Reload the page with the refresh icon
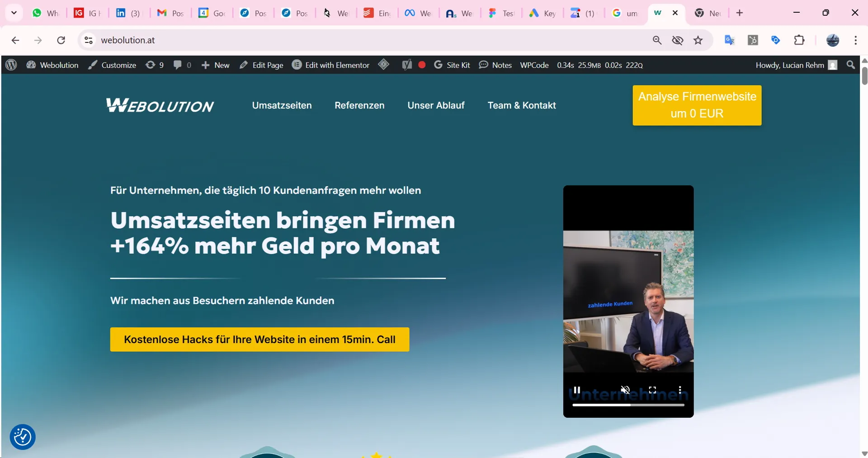868x458 pixels. [x=61, y=40]
